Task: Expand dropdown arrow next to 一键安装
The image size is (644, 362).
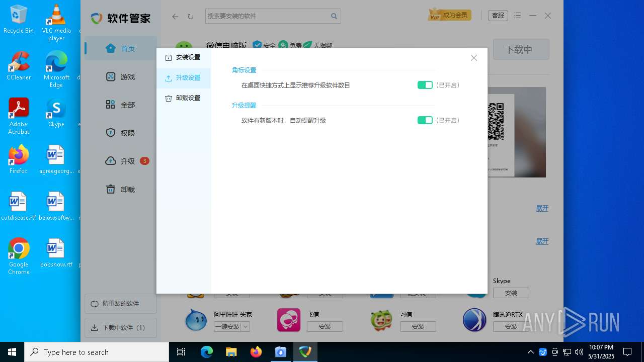Action: pos(246,327)
